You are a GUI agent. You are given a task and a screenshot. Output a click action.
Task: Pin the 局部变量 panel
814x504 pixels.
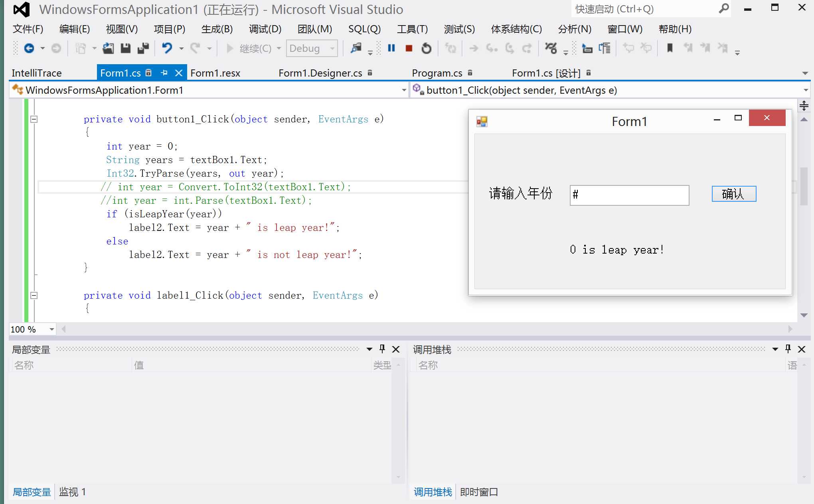tap(382, 349)
